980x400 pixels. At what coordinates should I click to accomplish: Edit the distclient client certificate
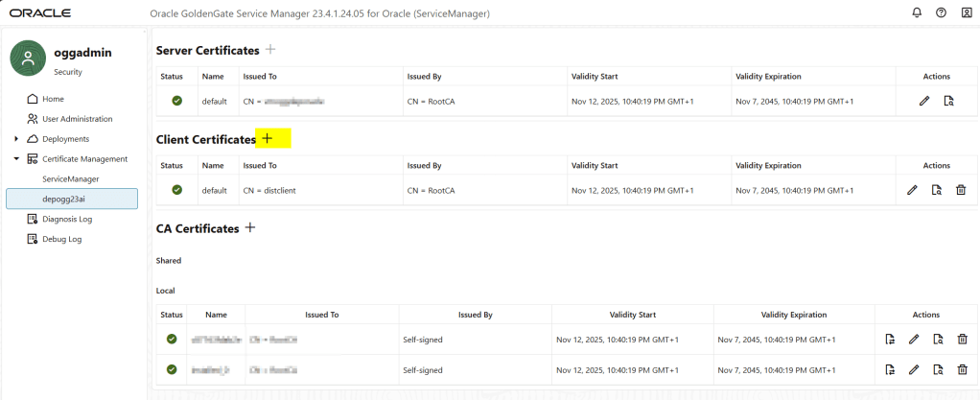pyautogui.click(x=913, y=190)
